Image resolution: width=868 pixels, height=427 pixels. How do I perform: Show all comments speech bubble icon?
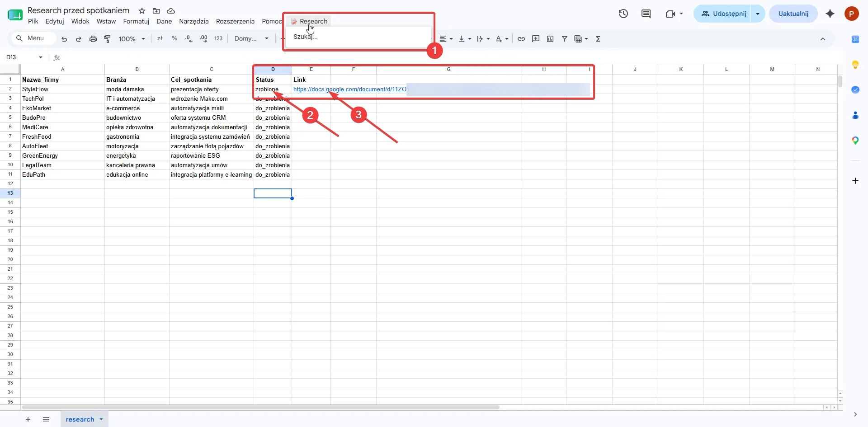[x=646, y=14]
